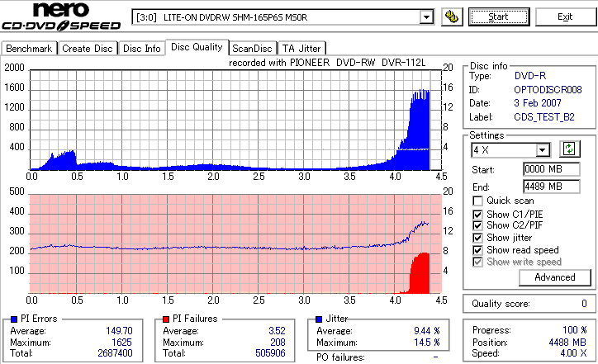Switch to the Benchmark tab

29,49
